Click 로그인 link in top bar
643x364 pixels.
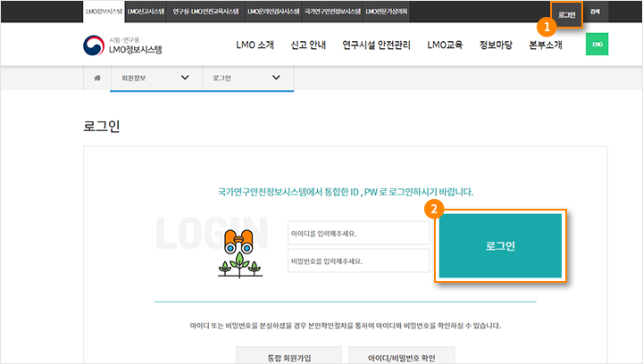567,15
